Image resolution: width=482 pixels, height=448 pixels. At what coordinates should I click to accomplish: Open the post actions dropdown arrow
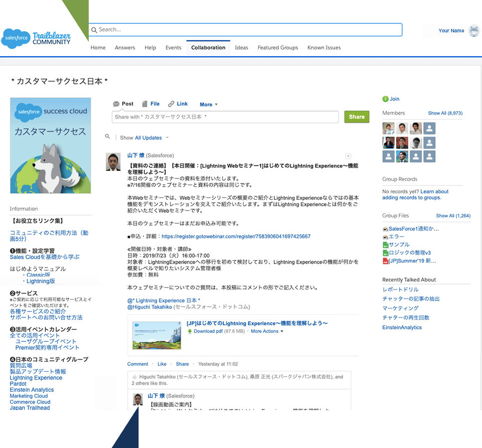point(348,156)
